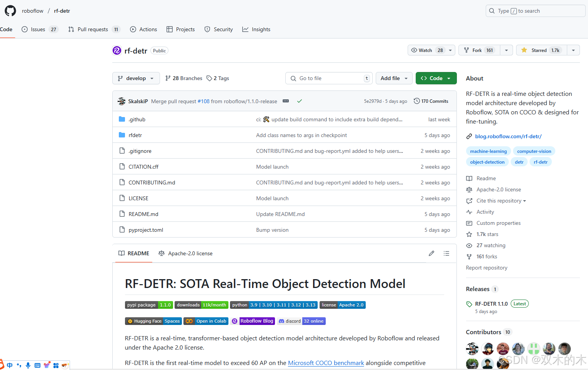Open Starred lists dropdown arrow
The height and width of the screenshot is (370, 588).
click(x=573, y=50)
